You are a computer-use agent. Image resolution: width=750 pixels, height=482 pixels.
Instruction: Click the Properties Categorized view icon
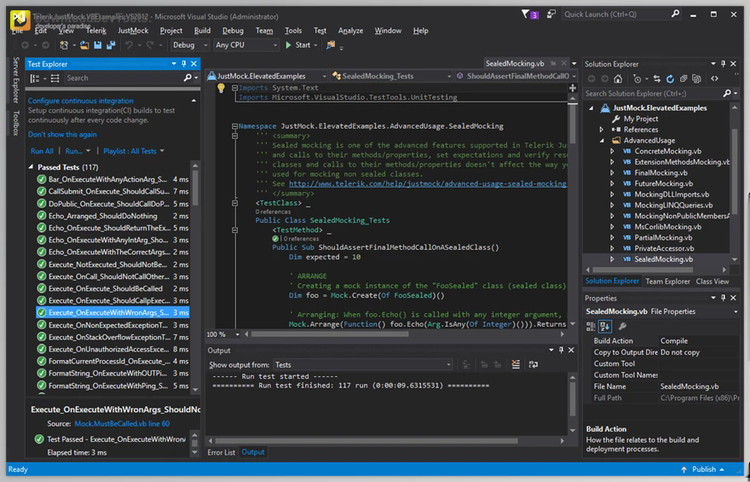(591, 327)
